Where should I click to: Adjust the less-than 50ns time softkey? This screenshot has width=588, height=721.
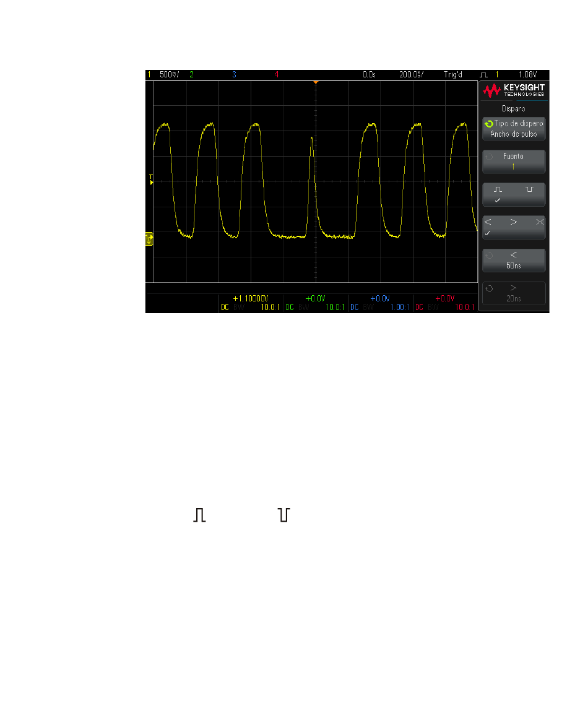514,261
